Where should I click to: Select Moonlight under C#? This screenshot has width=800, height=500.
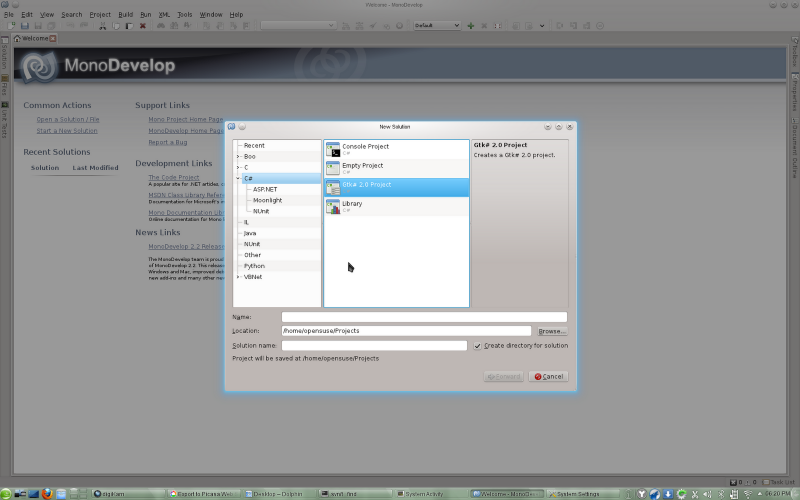coord(267,201)
